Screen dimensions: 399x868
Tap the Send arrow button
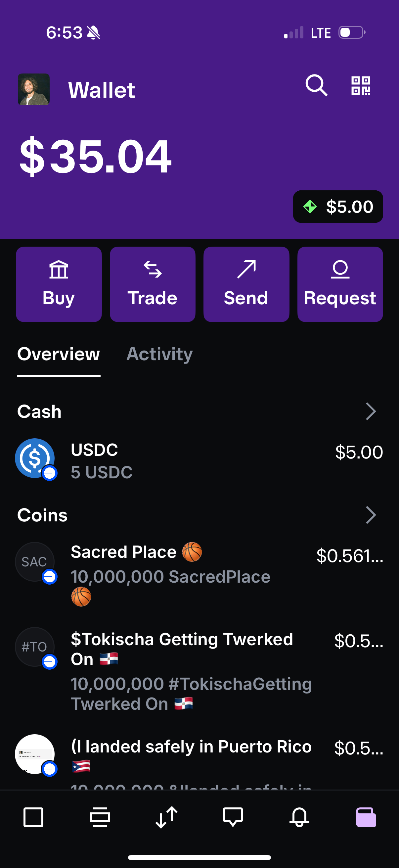point(246,284)
